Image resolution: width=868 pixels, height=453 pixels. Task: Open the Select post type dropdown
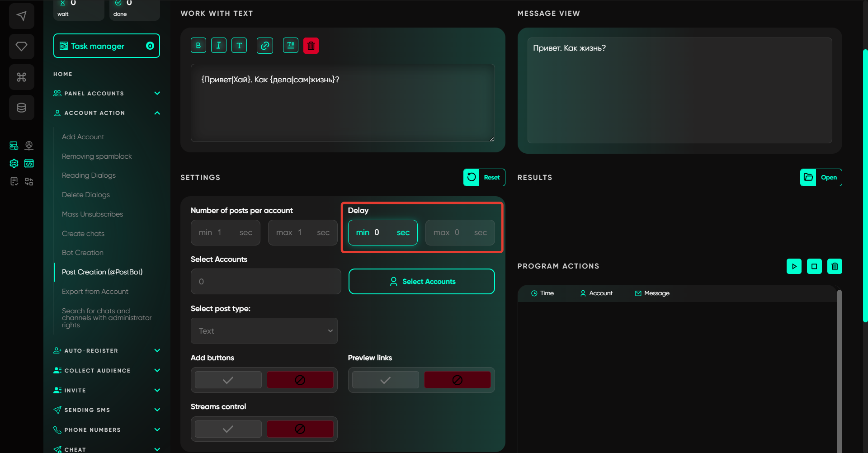pos(264,331)
